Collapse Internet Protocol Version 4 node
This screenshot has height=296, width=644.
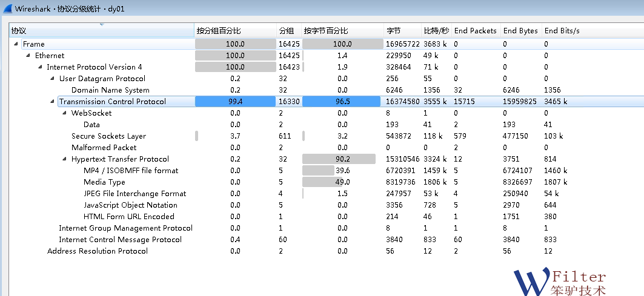pyautogui.click(x=41, y=67)
